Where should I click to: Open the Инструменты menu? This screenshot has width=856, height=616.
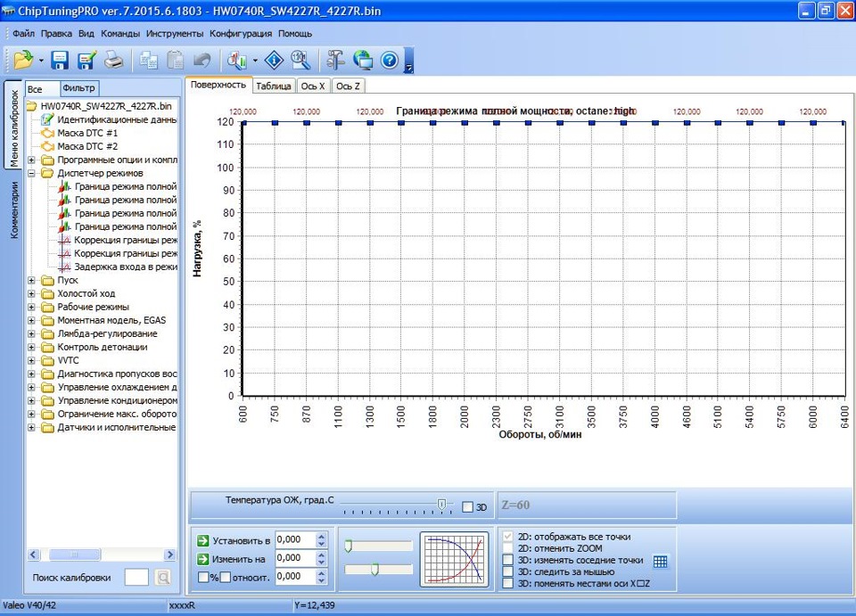pyautogui.click(x=175, y=33)
